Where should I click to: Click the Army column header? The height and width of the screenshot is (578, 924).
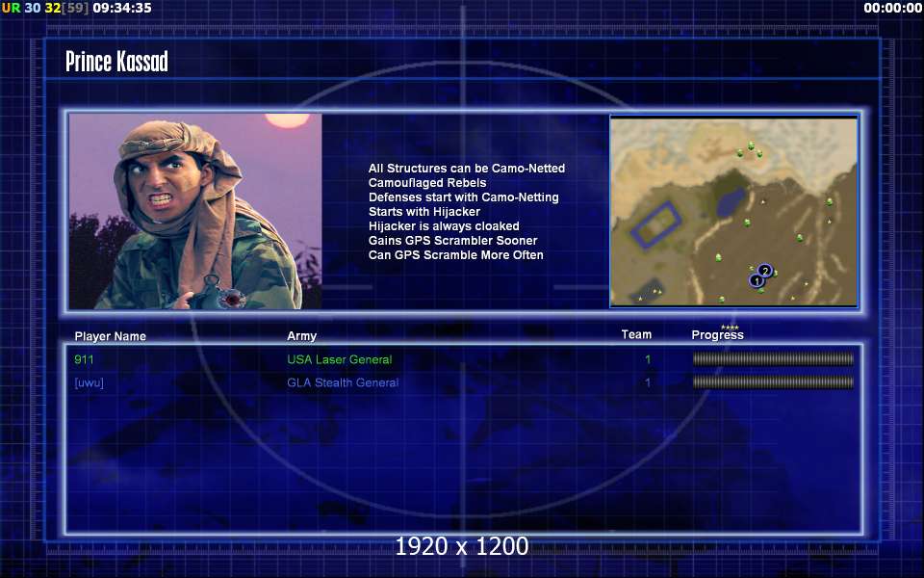click(301, 336)
